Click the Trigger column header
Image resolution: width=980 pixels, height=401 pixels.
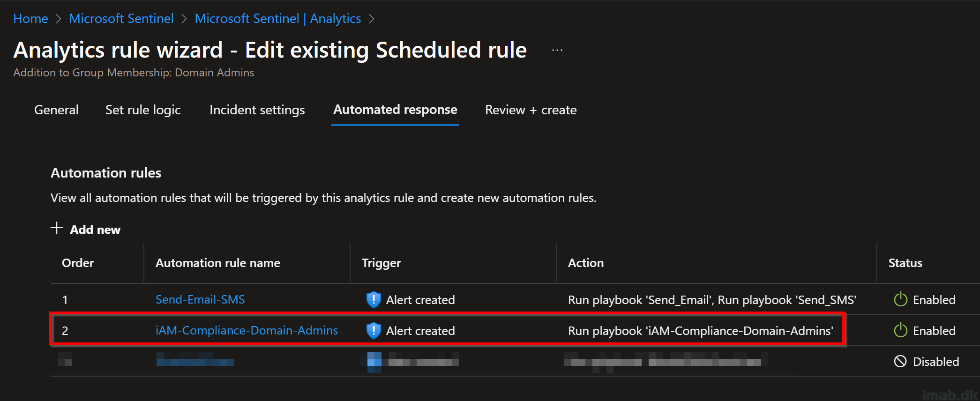click(381, 263)
